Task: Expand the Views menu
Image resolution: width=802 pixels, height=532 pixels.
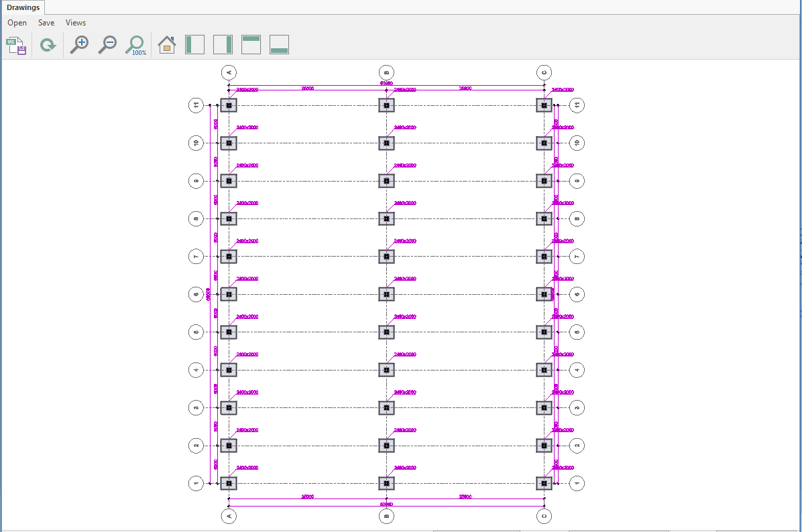Action: tap(76, 23)
